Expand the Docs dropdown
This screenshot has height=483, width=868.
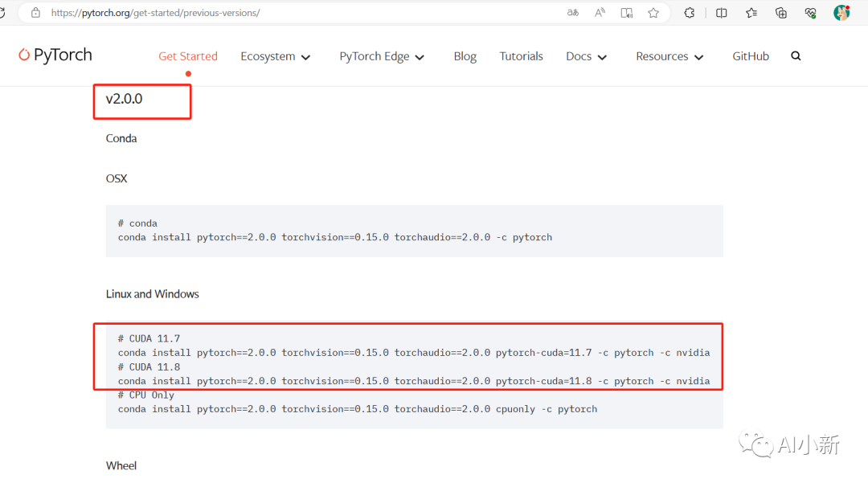point(586,56)
